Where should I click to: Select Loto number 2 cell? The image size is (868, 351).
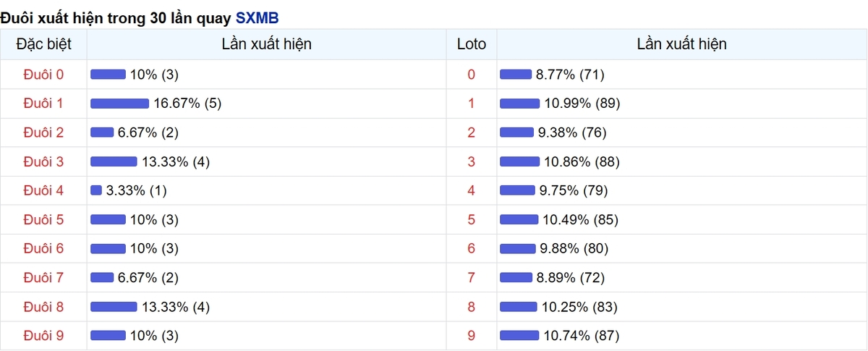pos(472,132)
